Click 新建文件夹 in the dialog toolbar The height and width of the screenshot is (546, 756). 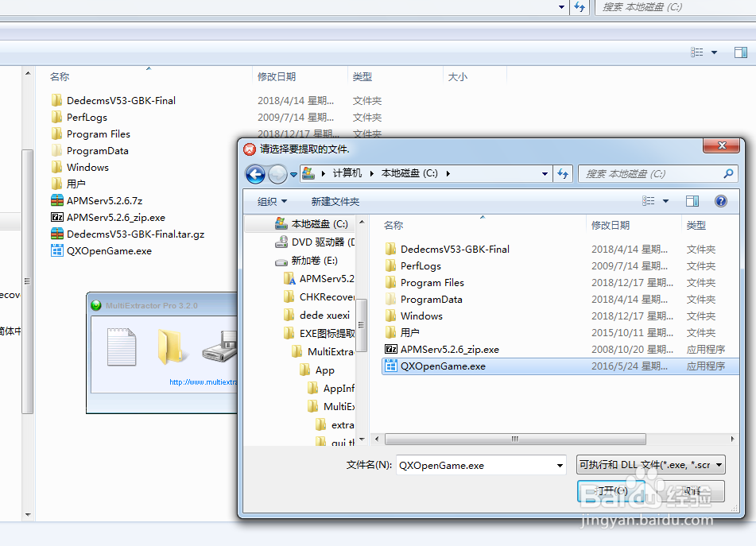click(x=335, y=201)
